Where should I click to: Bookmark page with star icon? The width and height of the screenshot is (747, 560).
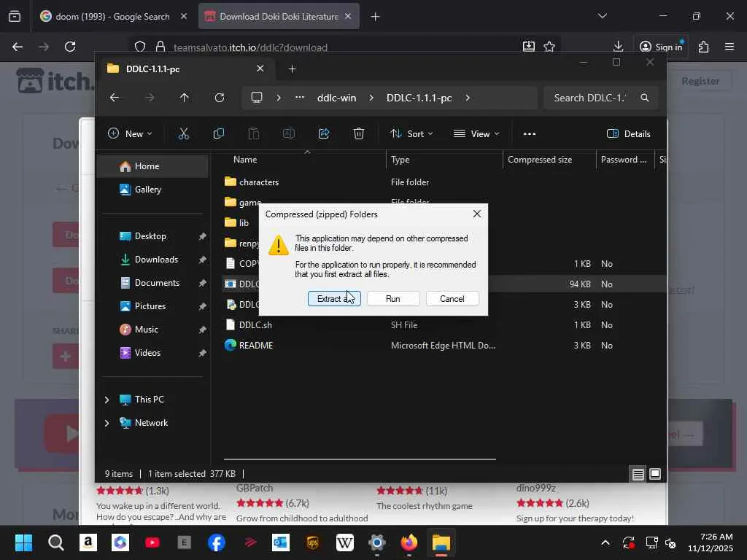coord(549,47)
